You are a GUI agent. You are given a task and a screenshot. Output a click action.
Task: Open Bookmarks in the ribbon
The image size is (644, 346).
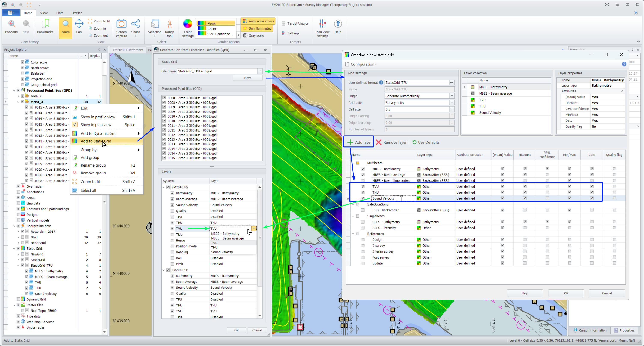(x=45, y=24)
